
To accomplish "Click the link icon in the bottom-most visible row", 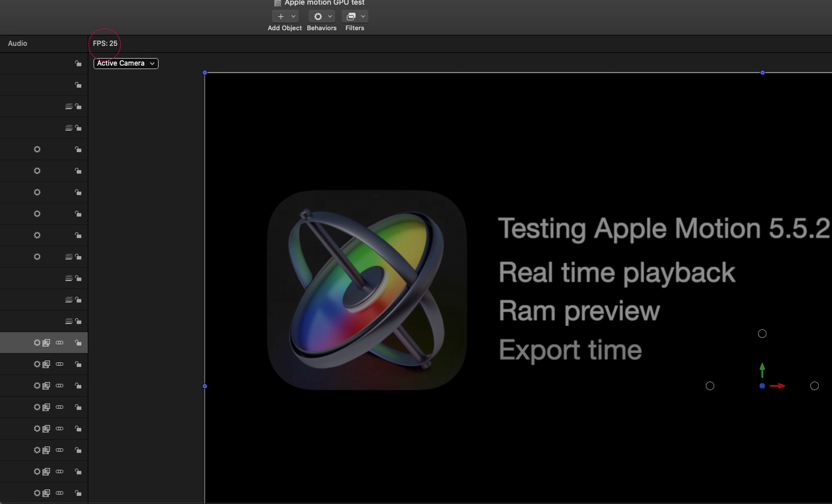I will (59, 493).
